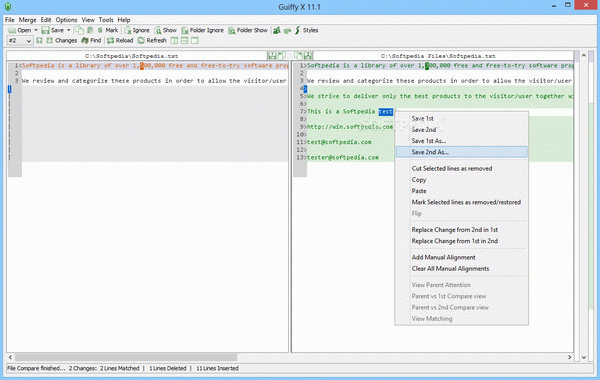Click the vertical scrollbar down arrow

(x=584, y=357)
